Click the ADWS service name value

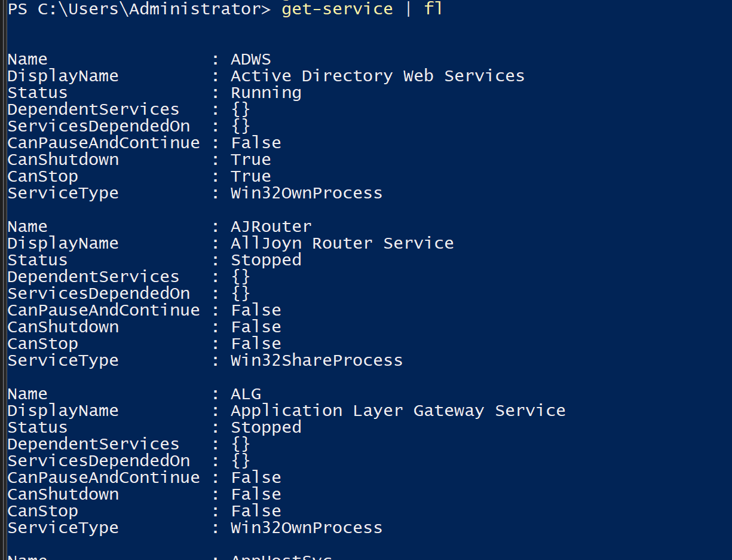(x=250, y=59)
